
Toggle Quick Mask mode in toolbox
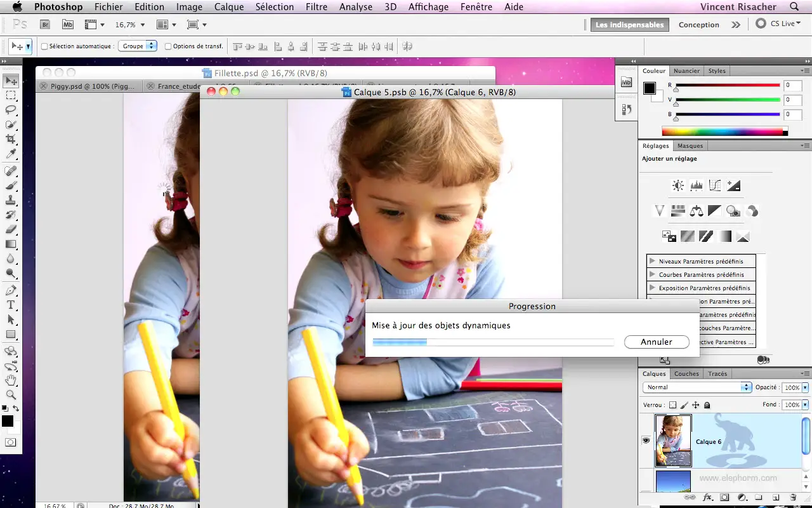coord(11,442)
